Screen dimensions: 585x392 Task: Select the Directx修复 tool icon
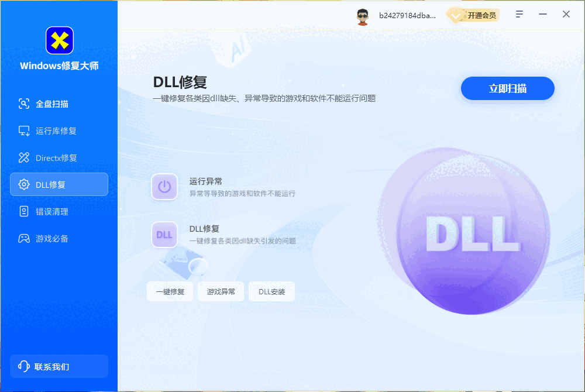23,157
